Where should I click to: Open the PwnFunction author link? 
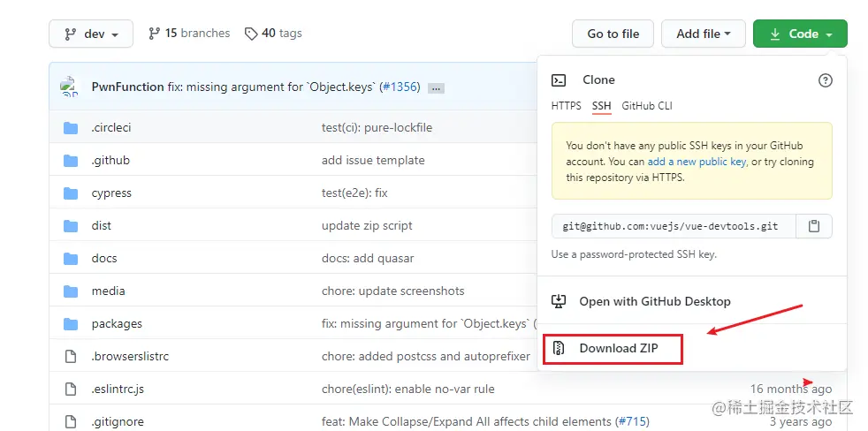pyautogui.click(x=127, y=87)
